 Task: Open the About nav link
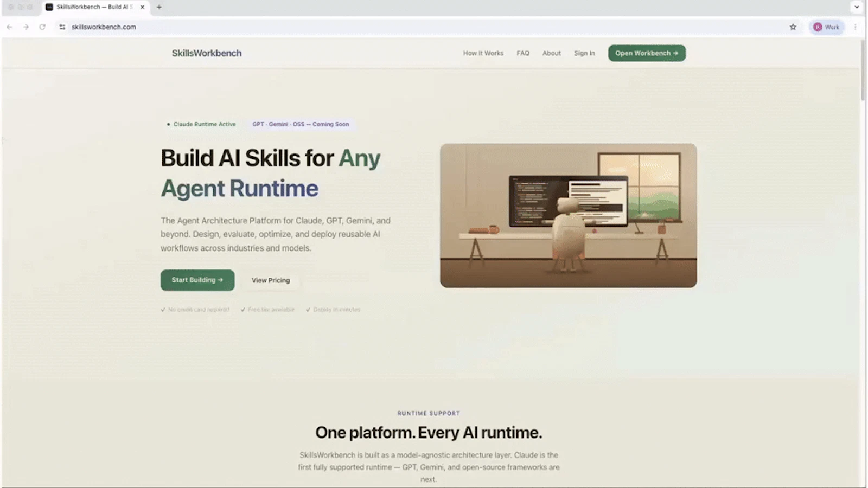(552, 53)
